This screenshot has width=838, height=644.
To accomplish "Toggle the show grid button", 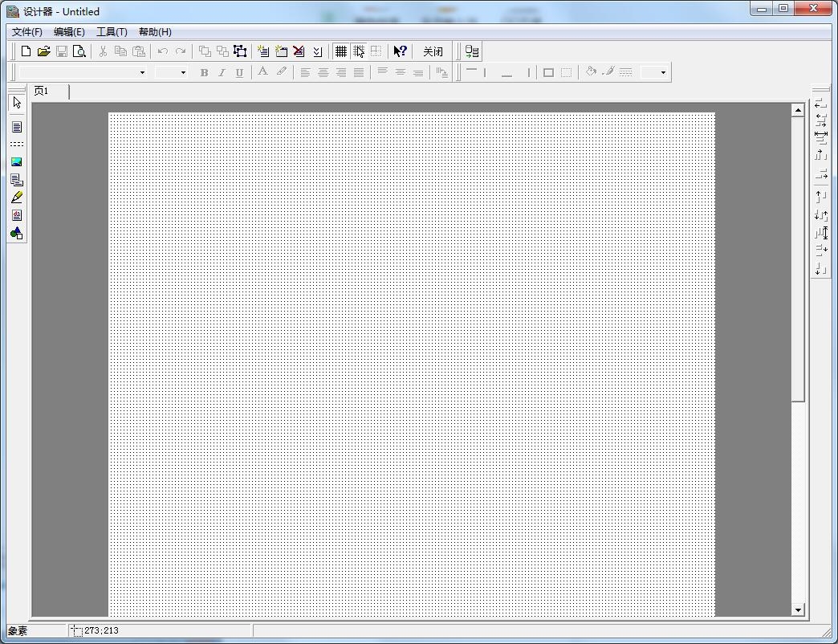I will [x=341, y=51].
